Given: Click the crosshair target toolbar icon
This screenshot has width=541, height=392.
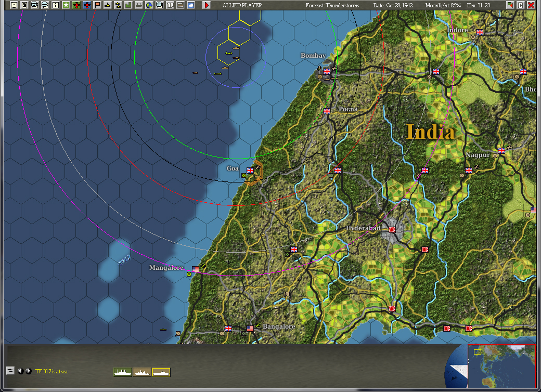Looking at the screenshot, I should tap(159, 5).
